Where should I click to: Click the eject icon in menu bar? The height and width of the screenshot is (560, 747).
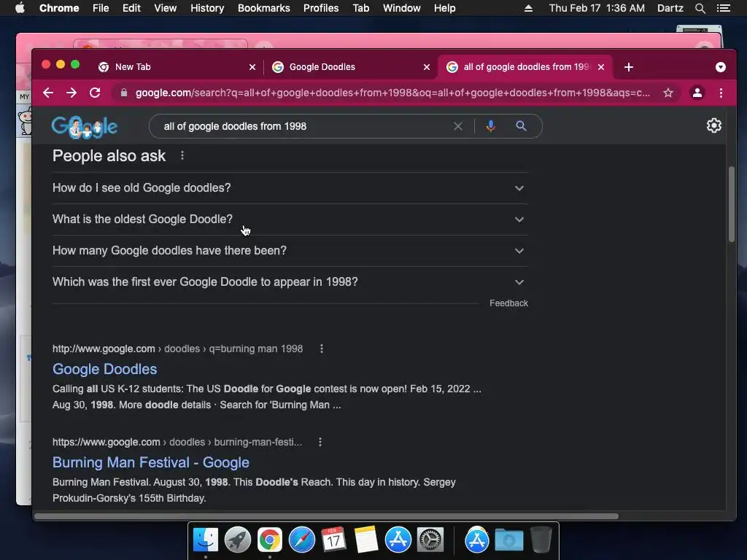[x=528, y=8]
